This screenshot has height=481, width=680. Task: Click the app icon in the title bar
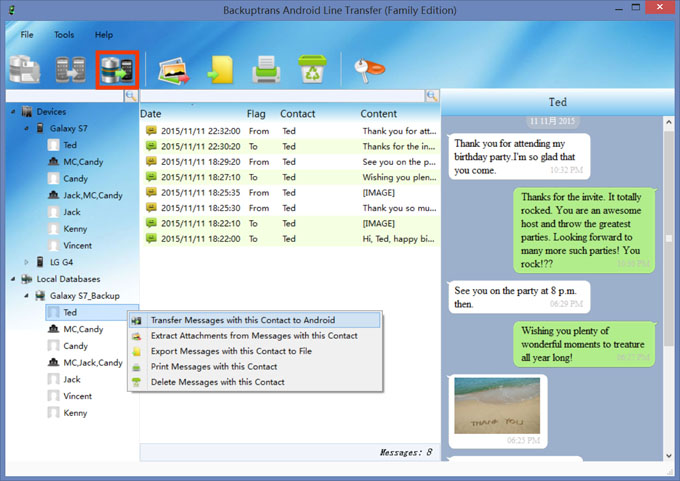[x=12, y=10]
